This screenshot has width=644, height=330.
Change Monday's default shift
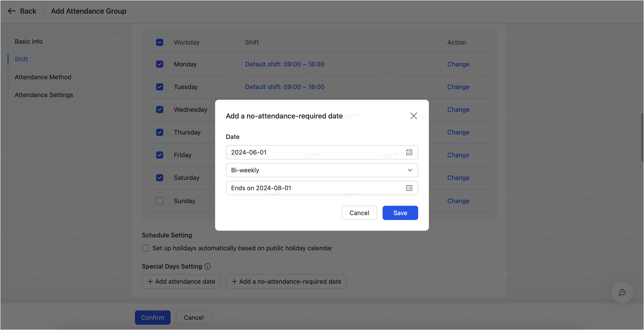(x=458, y=64)
